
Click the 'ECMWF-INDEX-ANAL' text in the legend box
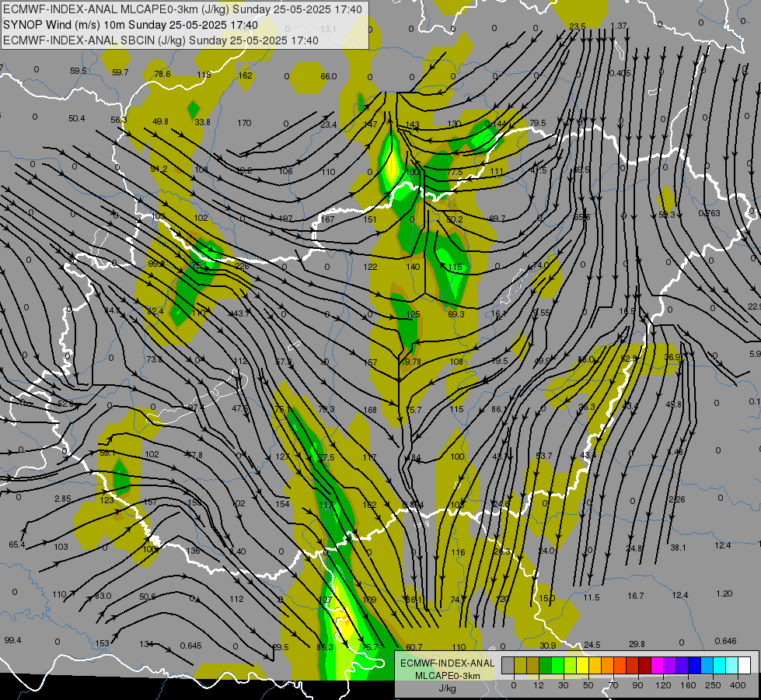447,663
